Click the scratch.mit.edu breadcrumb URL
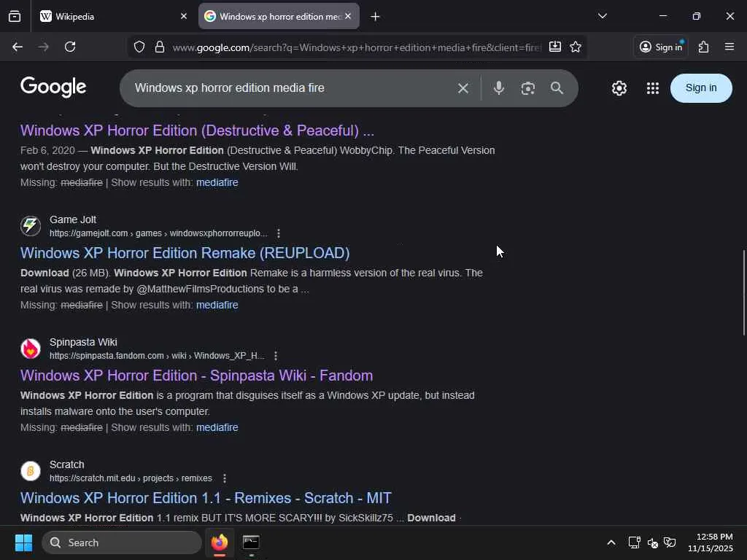The width and height of the screenshot is (747, 560). (x=131, y=478)
